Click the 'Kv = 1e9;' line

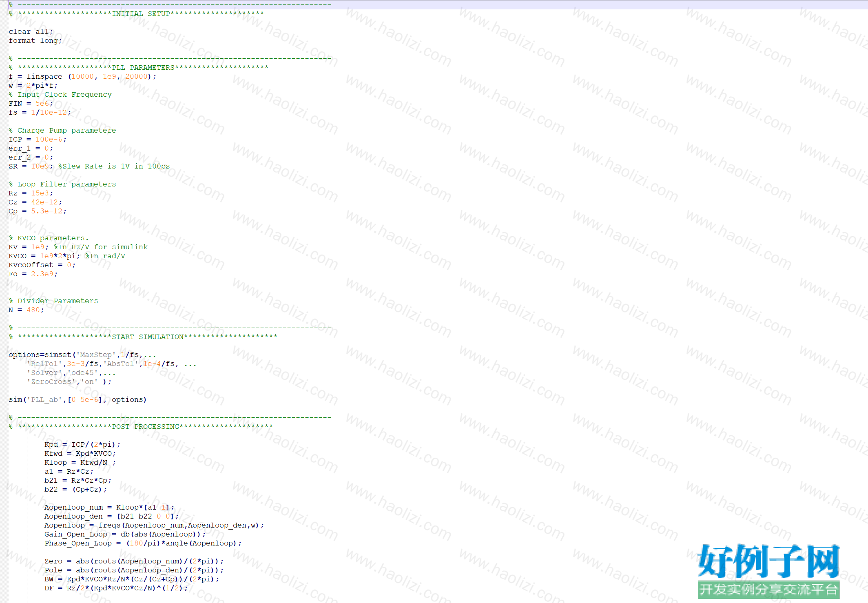78,247
